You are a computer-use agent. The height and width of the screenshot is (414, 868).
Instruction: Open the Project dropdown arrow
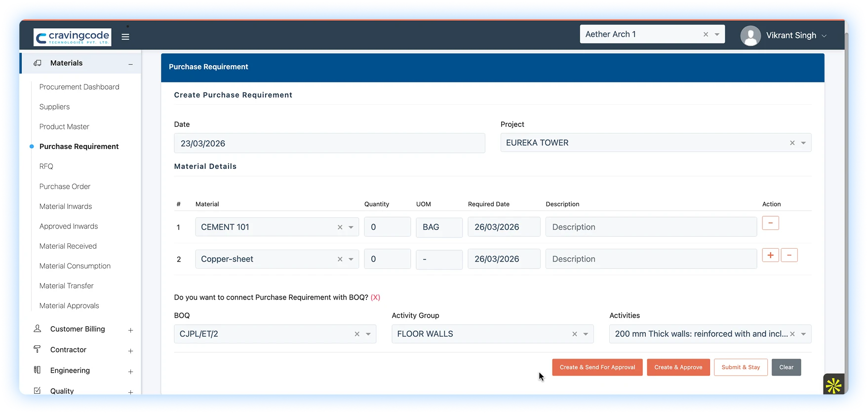click(x=803, y=143)
